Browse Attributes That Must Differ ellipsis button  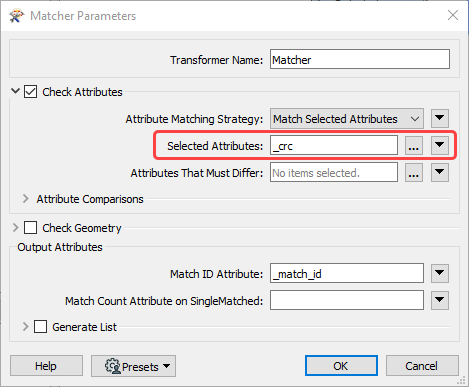414,172
